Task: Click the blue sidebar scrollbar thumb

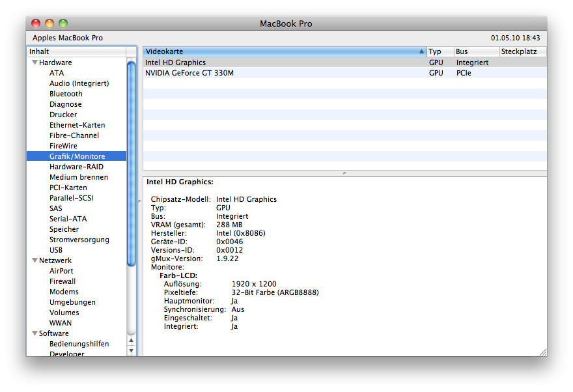Action: coord(131,163)
